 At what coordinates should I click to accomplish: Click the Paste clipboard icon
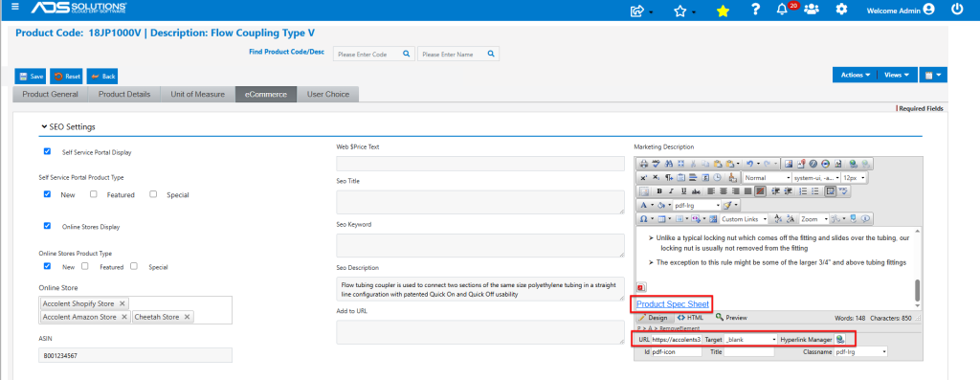pyautogui.click(x=718, y=163)
